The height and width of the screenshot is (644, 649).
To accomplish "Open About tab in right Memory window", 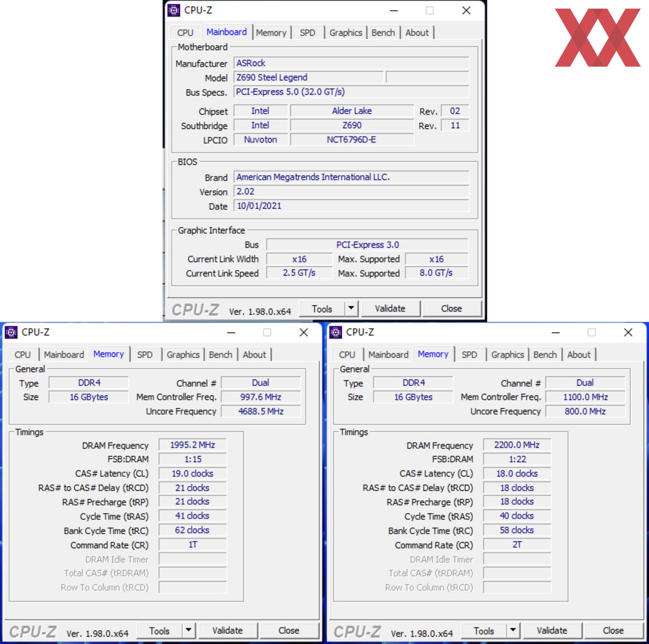I will [579, 354].
